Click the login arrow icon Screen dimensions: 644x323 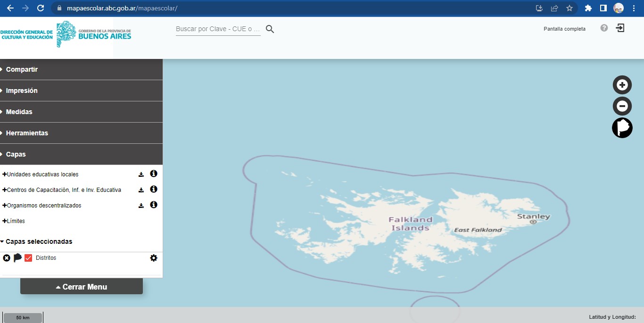pos(620,28)
